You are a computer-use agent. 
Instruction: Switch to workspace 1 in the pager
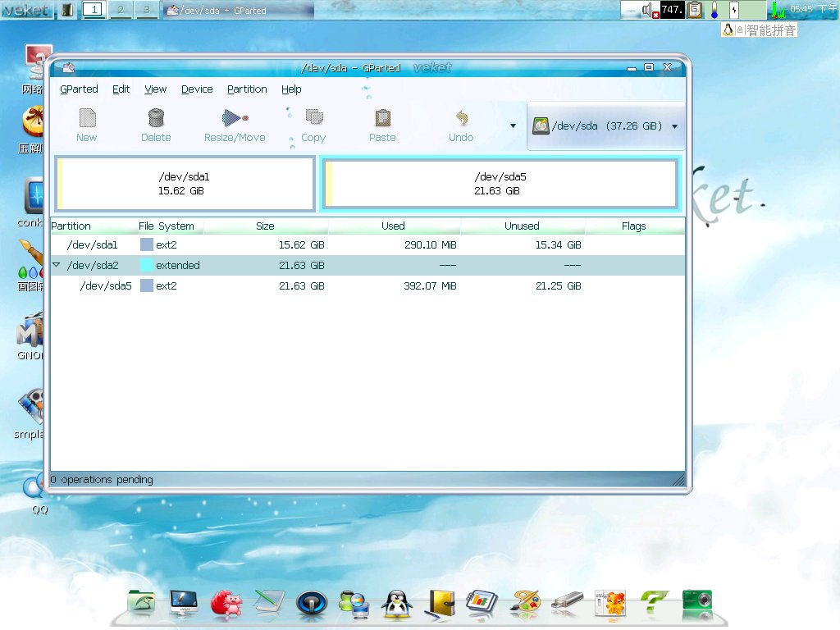pos(94,10)
